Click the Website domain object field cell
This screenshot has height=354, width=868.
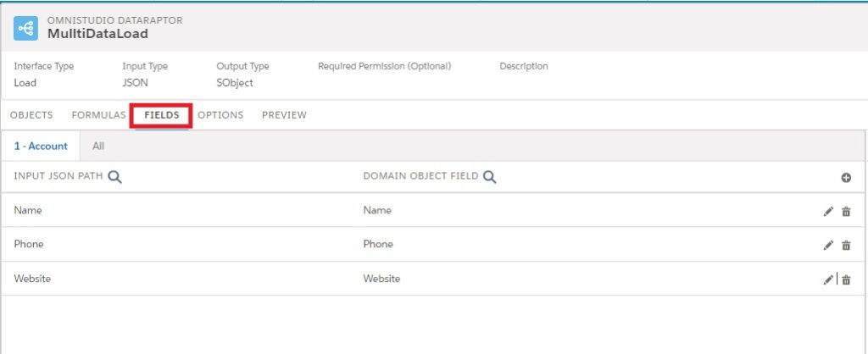(381, 279)
